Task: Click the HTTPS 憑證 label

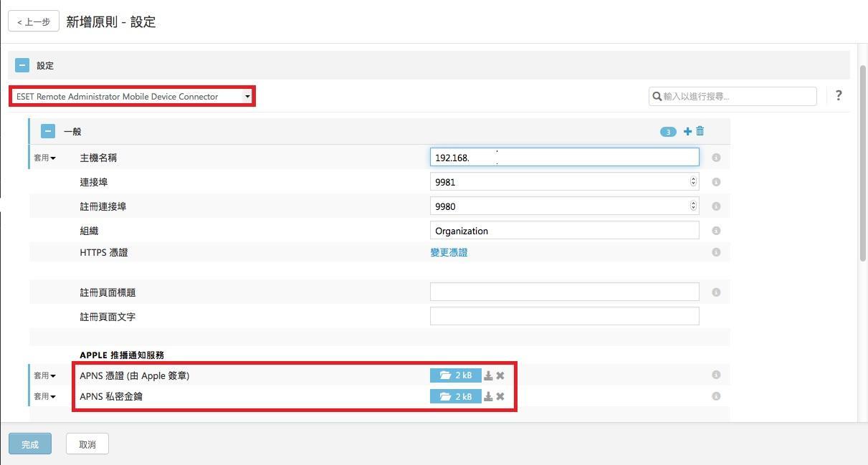Action: [x=104, y=252]
